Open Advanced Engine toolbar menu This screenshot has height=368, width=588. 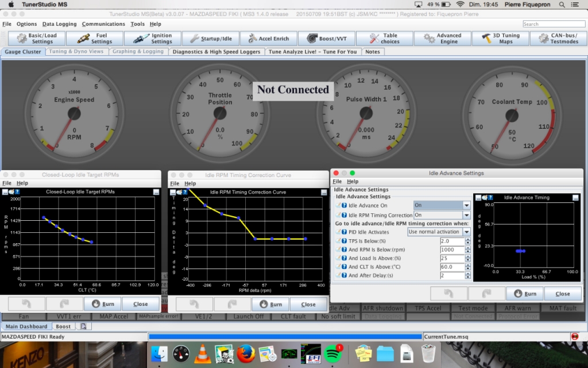(443, 39)
